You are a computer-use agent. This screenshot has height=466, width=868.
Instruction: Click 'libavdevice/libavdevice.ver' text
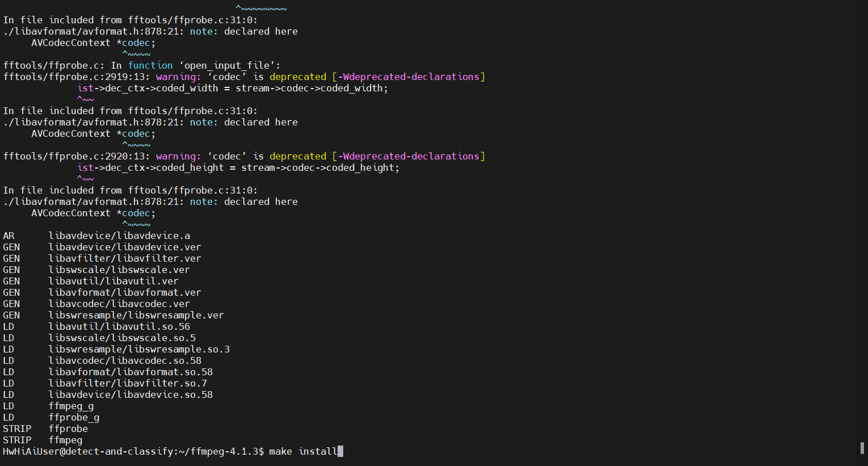[125, 247]
